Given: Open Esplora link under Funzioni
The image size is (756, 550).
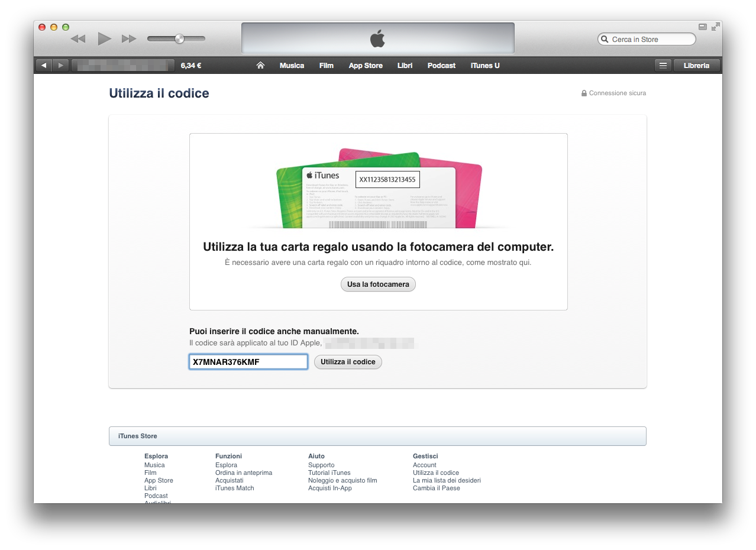Looking at the screenshot, I should click(x=226, y=465).
